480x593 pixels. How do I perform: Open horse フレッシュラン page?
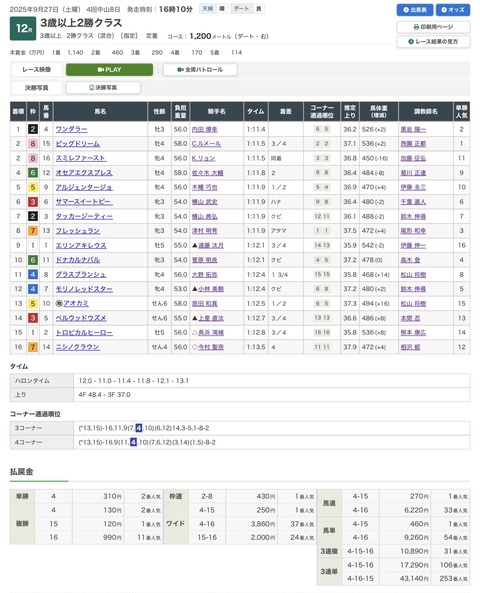[x=78, y=231]
